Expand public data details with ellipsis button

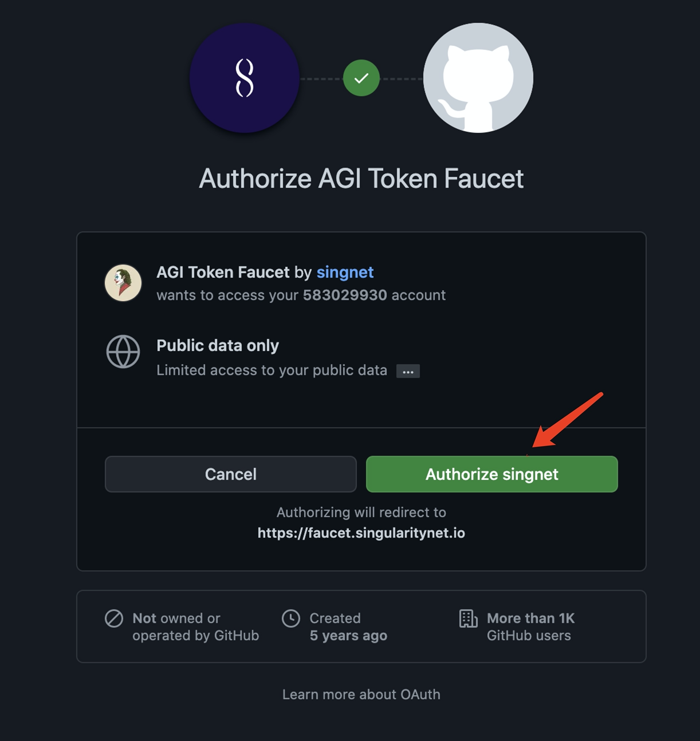pos(408,372)
